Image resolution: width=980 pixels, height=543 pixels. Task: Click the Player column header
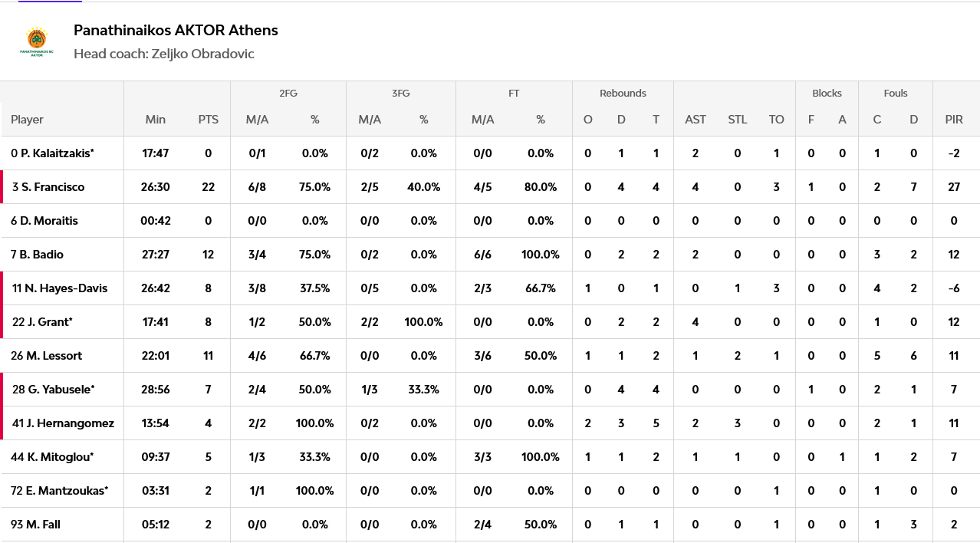(27, 120)
